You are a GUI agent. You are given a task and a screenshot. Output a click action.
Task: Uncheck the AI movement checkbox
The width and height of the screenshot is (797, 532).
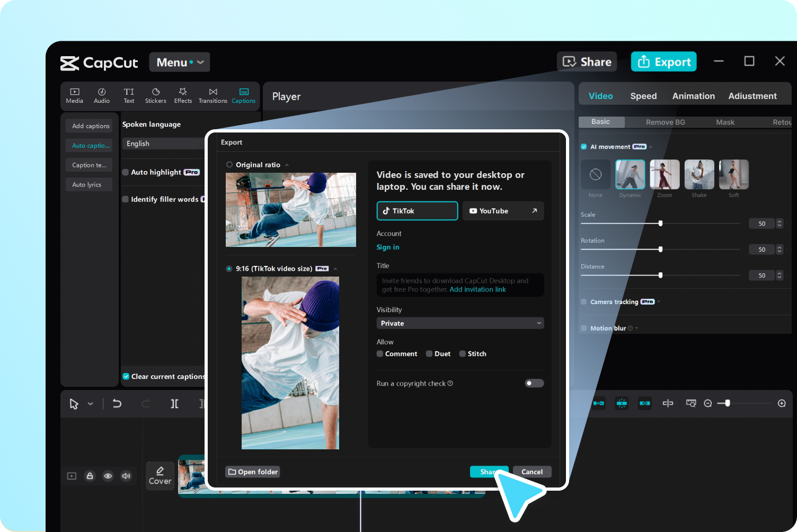(x=584, y=147)
